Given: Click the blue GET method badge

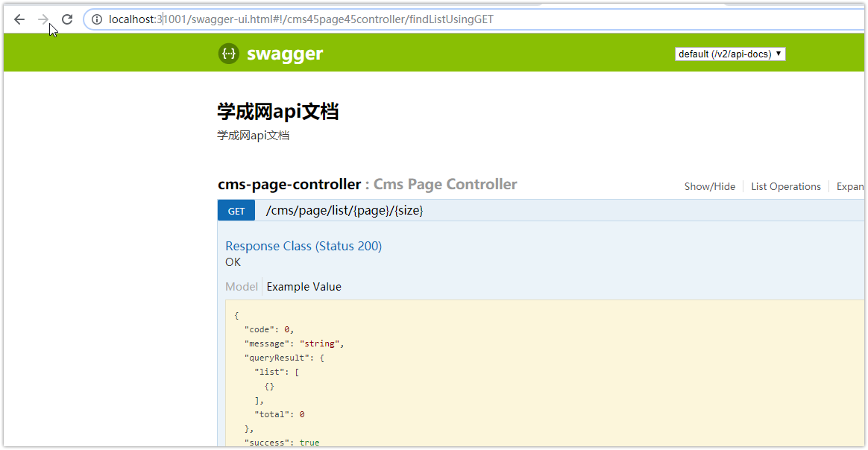Looking at the screenshot, I should pos(236,211).
